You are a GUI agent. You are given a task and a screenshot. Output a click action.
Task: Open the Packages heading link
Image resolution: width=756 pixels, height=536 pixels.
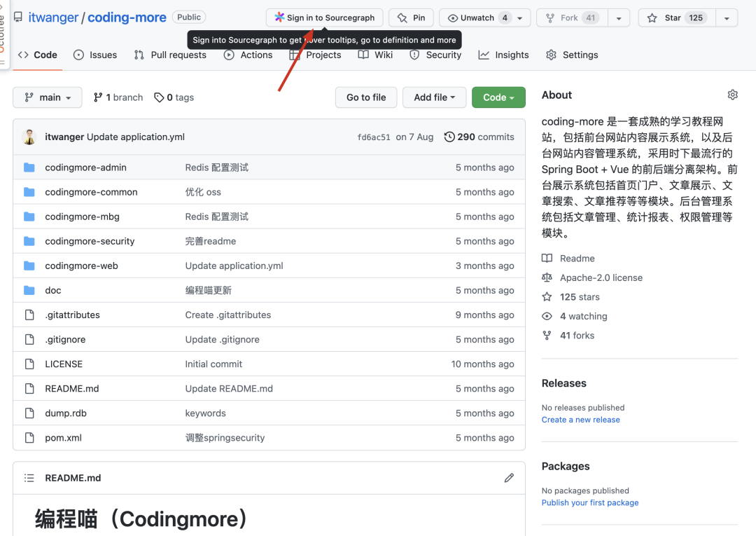[x=566, y=466]
